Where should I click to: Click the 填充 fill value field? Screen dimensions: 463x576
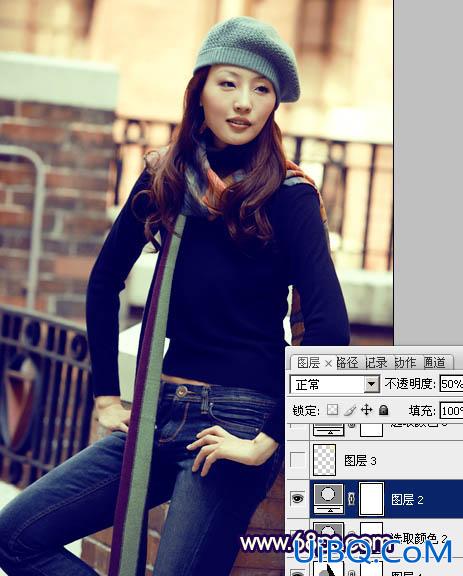452,410
